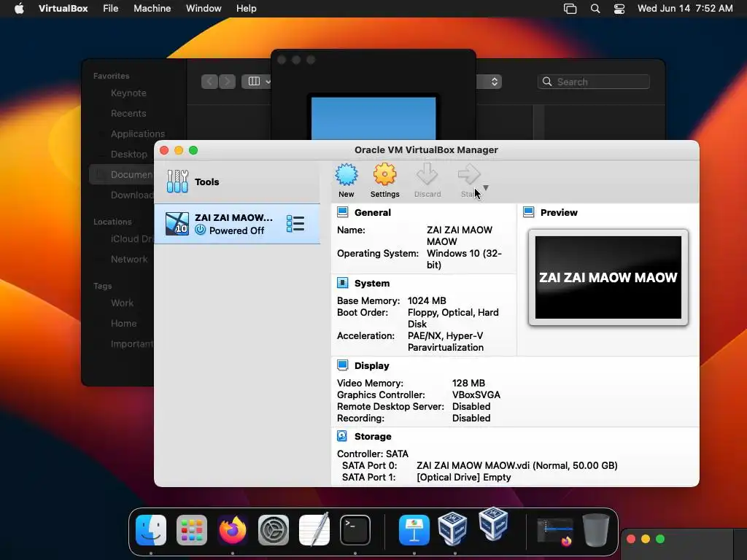747x560 pixels.
Task: Click the Remote Desktop Server Disabled value
Action: 471,406
